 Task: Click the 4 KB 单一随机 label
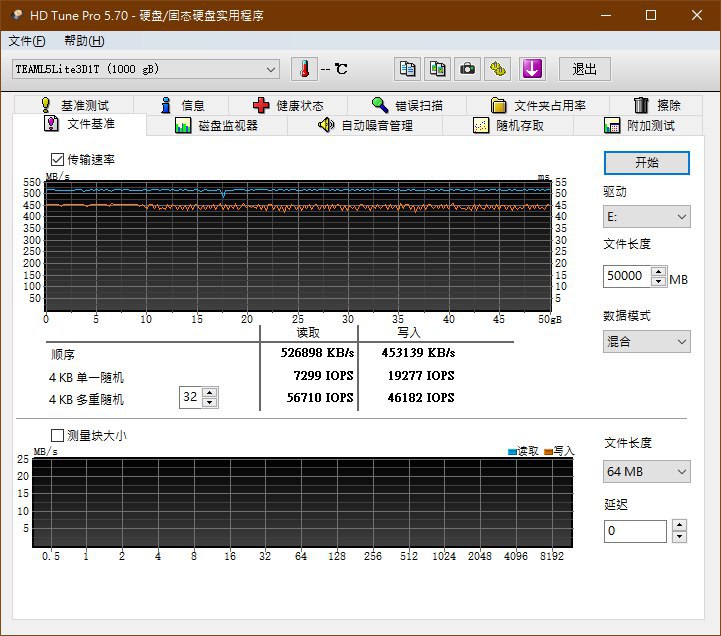tap(86, 377)
